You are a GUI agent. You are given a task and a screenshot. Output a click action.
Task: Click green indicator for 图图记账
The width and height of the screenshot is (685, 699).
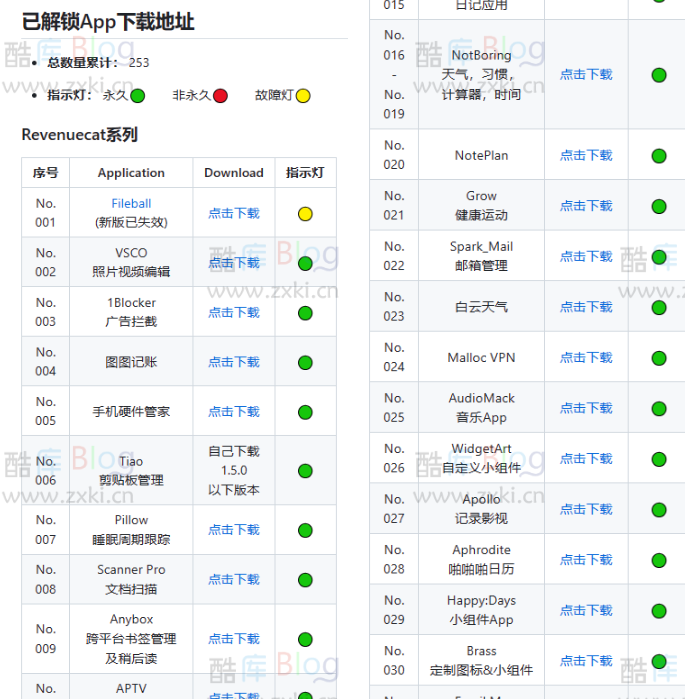point(305,362)
